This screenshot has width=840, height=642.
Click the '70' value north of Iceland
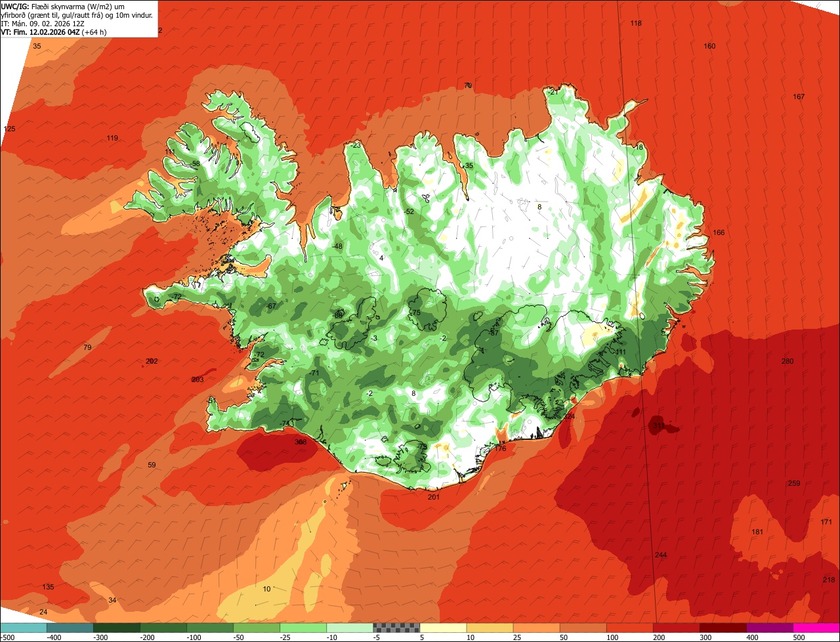coord(468,86)
